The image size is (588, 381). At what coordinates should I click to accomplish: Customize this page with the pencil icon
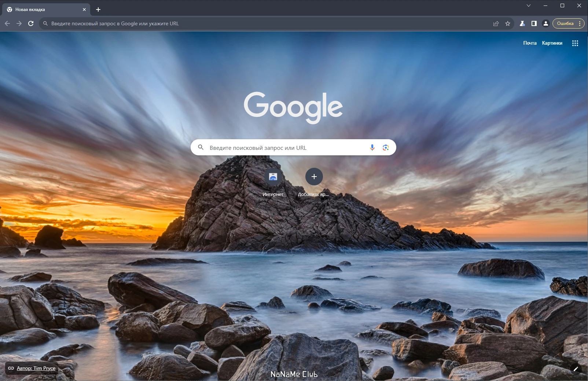[576, 369]
